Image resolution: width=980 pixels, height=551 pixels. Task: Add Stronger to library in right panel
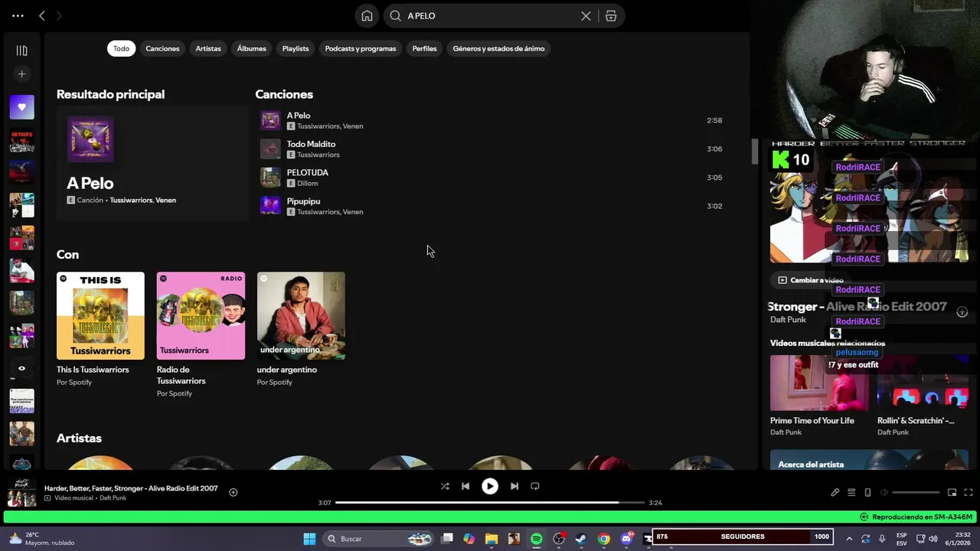(x=962, y=311)
